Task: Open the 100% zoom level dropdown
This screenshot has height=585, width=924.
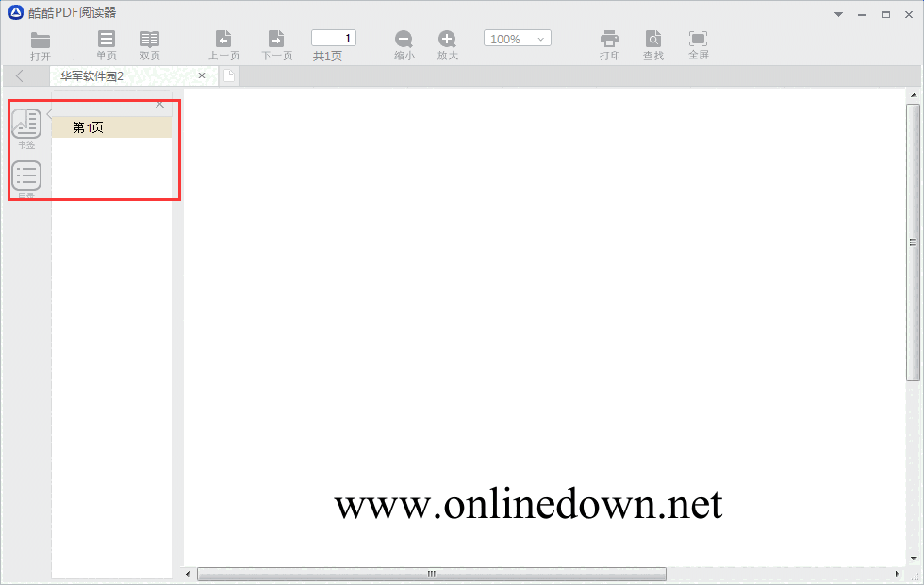Action: (518, 39)
